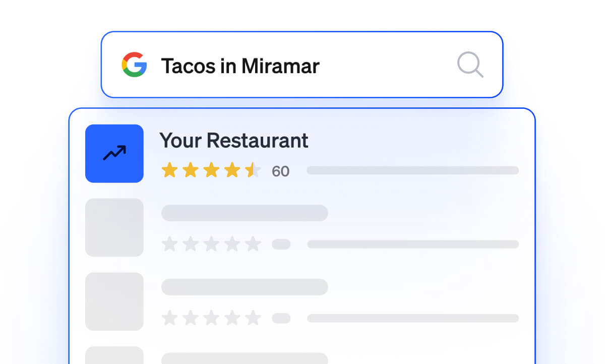Select the fourth result's partially visible thumbnail

pyautogui.click(x=114, y=355)
